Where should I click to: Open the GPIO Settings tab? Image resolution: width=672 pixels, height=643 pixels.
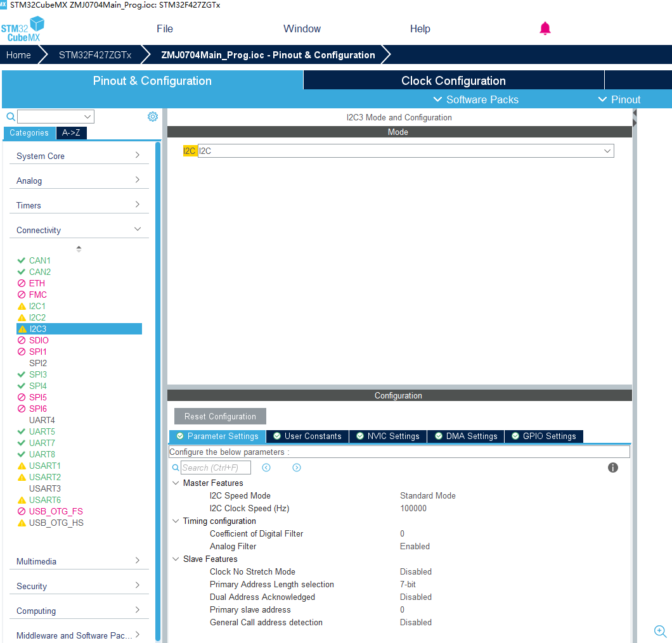pos(544,436)
